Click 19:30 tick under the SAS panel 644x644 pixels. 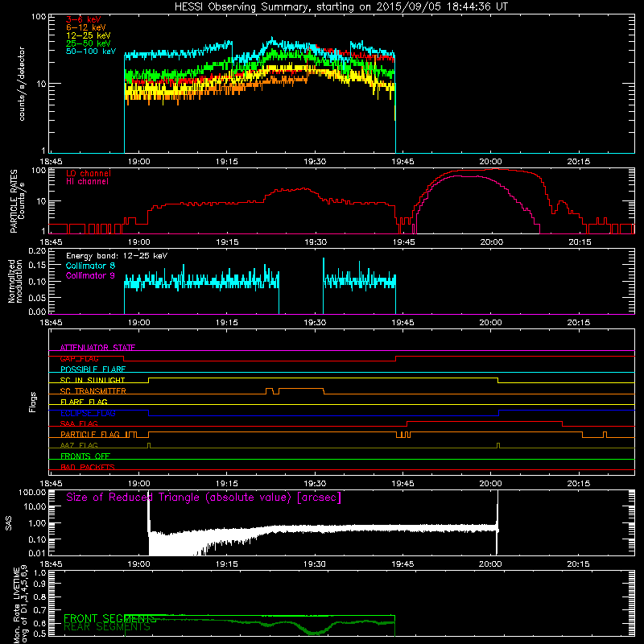pos(314,564)
